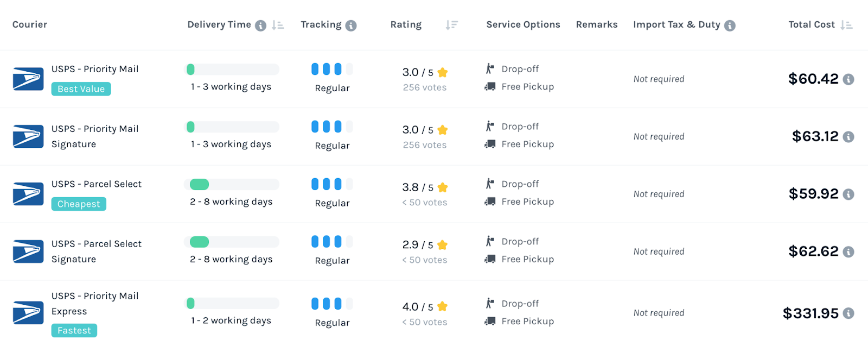
Task: Click the Courier column header
Action: pos(30,24)
